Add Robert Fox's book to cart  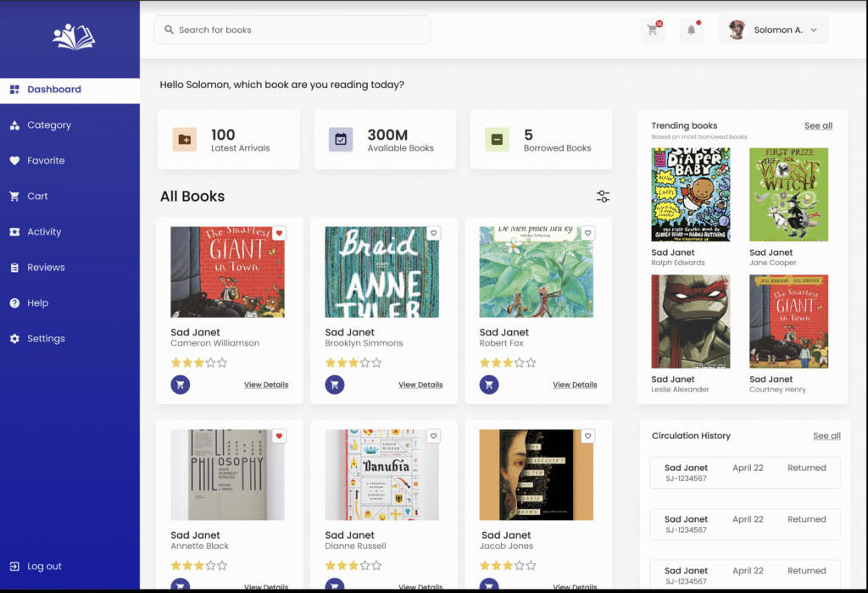click(x=489, y=385)
